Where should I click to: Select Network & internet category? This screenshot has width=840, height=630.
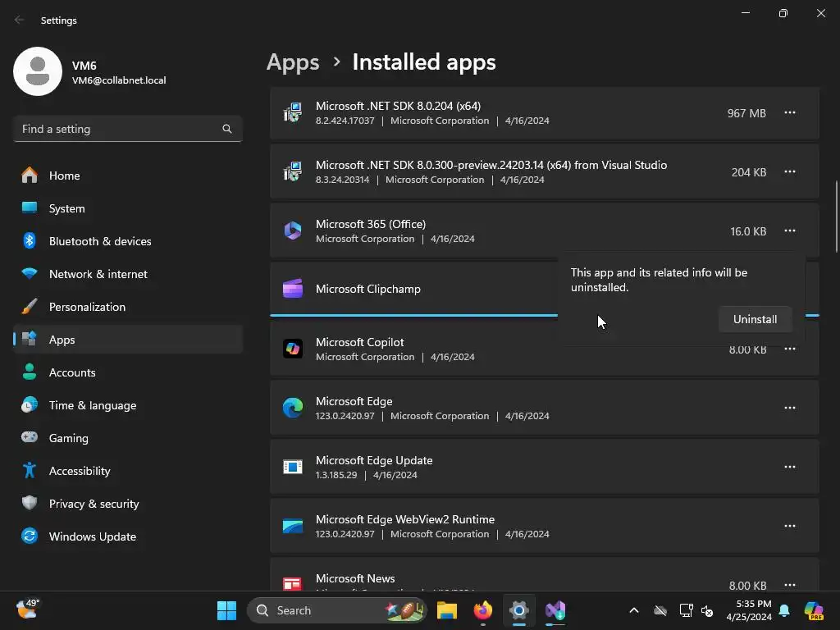[x=128, y=274]
